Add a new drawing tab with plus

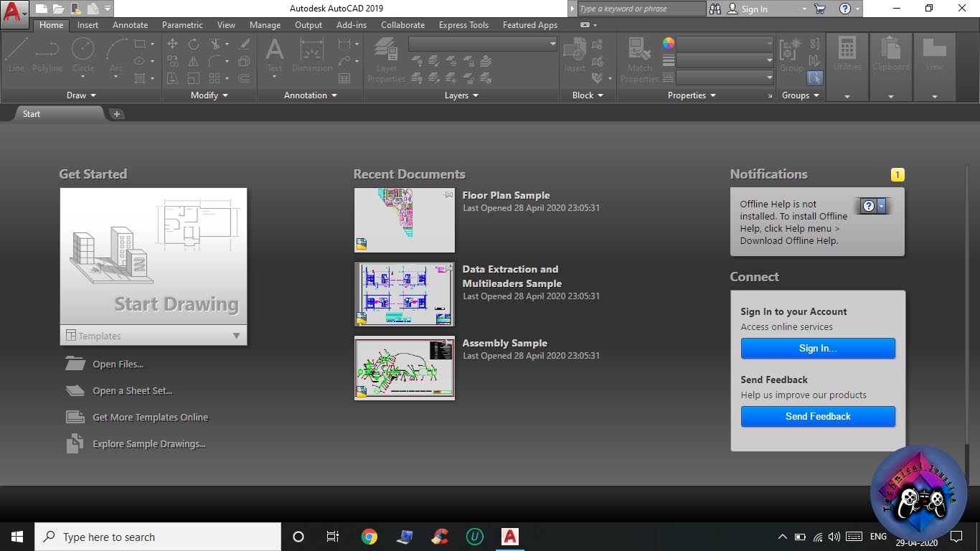click(117, 114)
